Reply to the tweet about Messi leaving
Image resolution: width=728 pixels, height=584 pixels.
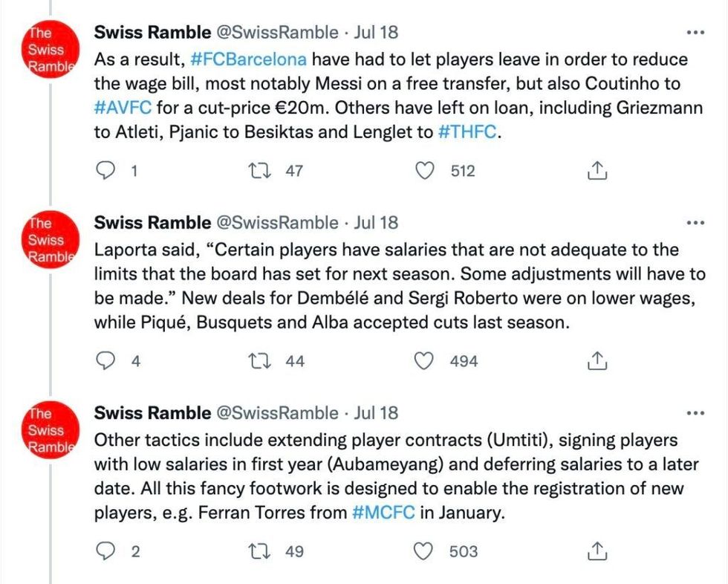tap(108, 171)
